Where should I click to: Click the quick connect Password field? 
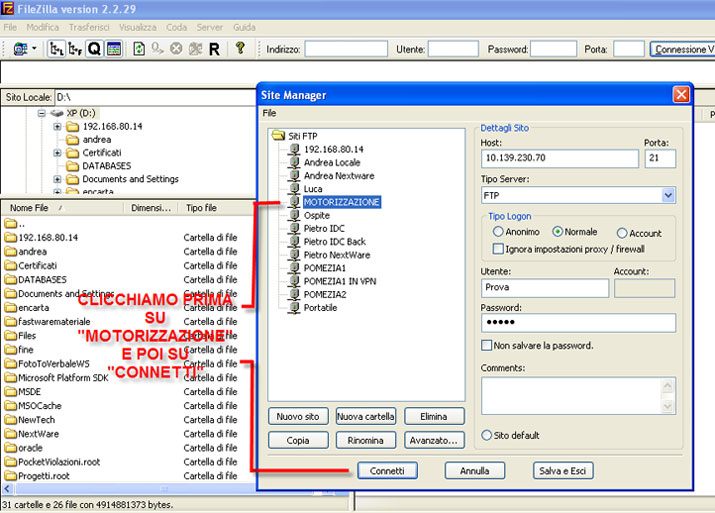click(554, 49)
